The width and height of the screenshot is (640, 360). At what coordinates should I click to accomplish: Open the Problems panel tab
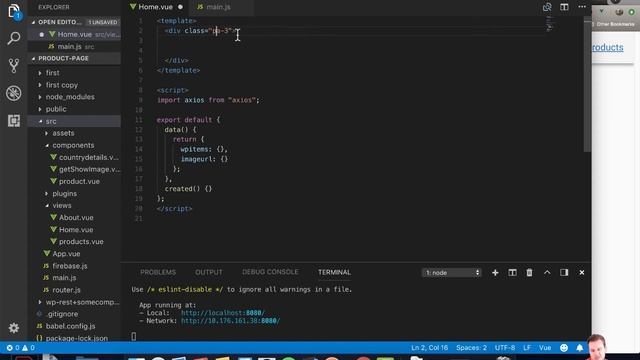point(158,272)
